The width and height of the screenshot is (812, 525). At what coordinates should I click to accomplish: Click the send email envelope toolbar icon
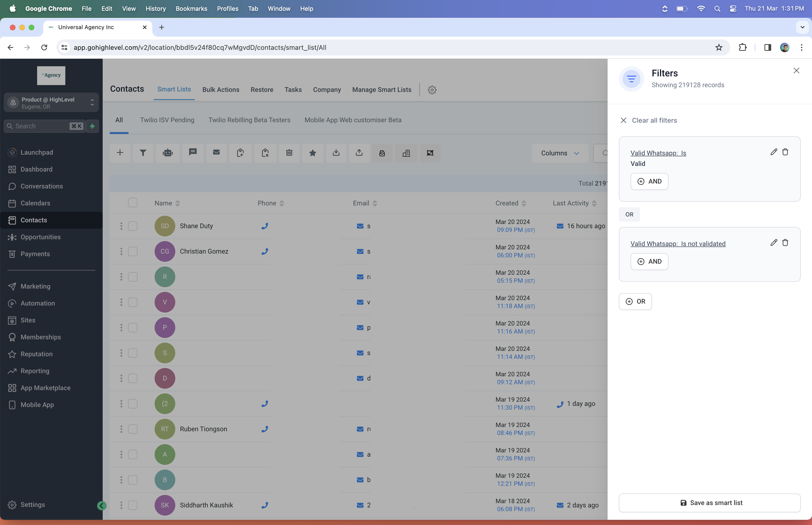216,152
